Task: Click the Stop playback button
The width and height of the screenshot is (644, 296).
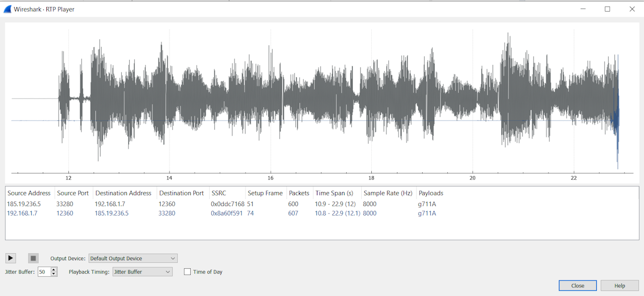Action: pyautogui.click(x=33, y=258)
